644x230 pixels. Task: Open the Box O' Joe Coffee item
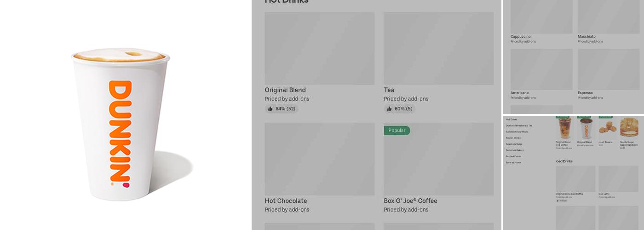pyautogui.click(x=438, y=159)
